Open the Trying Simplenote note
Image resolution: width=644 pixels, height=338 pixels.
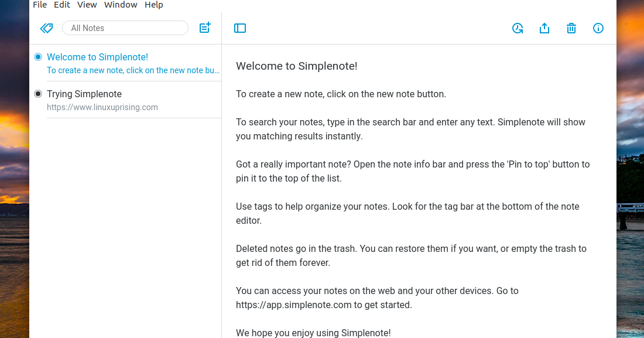click(84, 94)
